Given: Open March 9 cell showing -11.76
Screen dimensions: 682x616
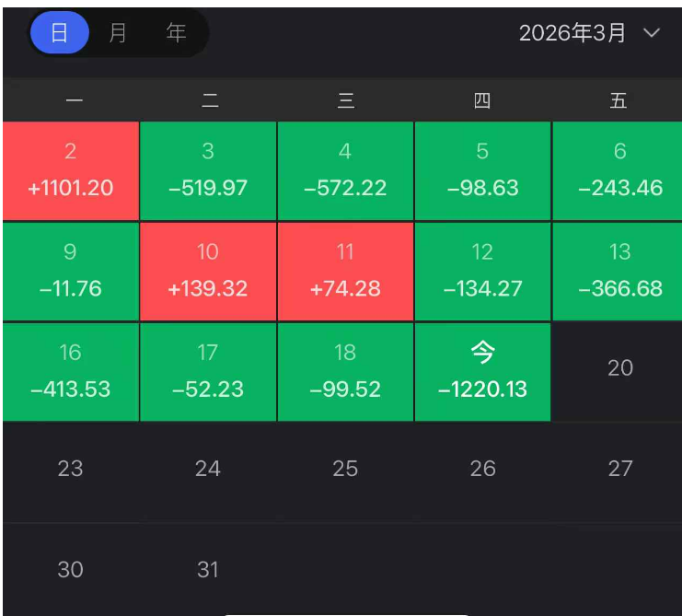Looking at the screenshot, I should pos(71,272).
